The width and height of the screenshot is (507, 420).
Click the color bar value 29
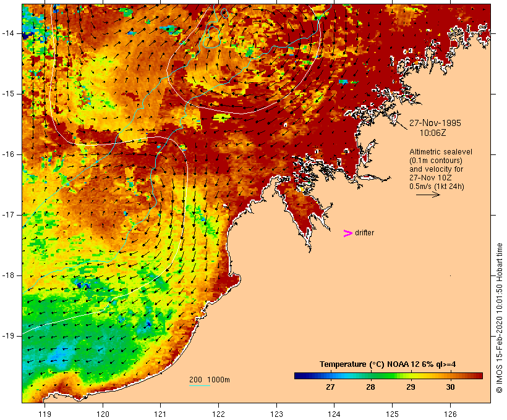(411, 387)
